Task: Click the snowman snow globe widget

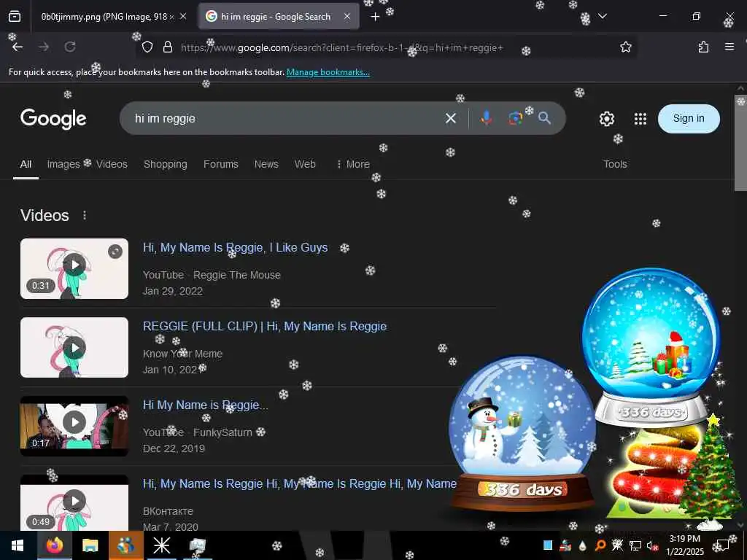Action: tap(522, 433)
